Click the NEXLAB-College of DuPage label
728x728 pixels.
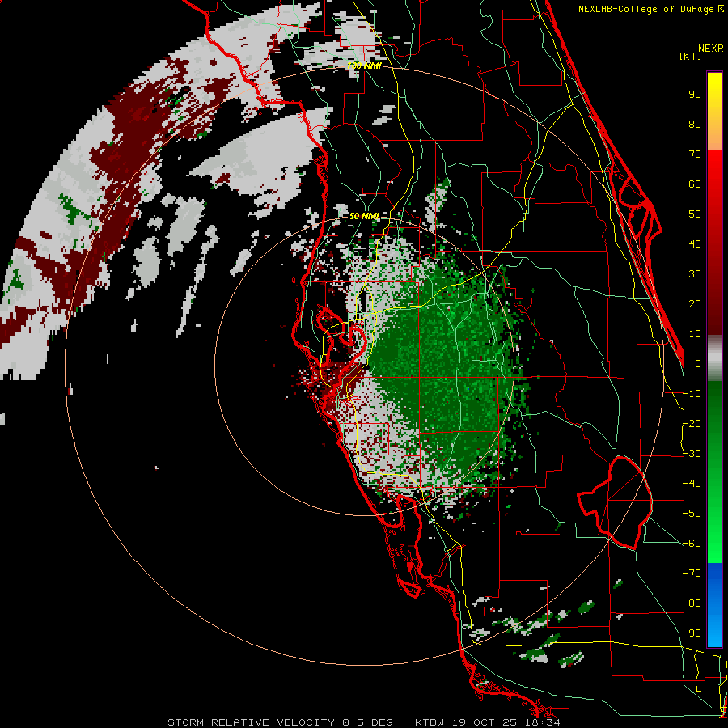pyautogui.click(x=645, y=9)
